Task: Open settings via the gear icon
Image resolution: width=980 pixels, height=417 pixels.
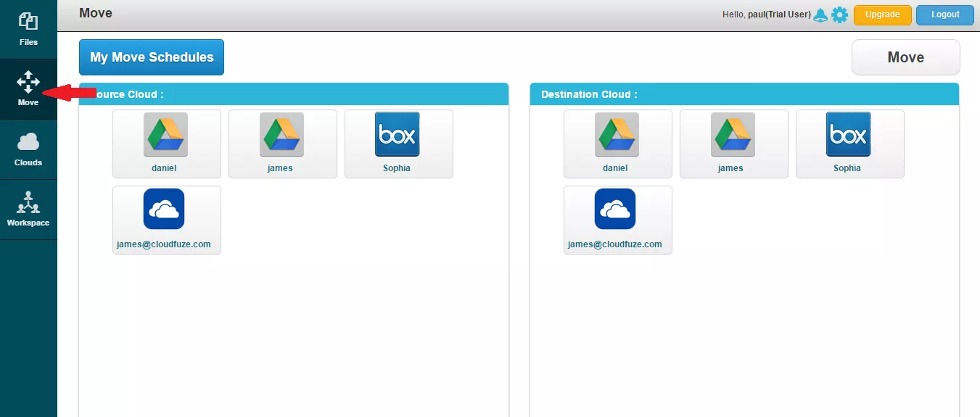Action: point(839,15)
